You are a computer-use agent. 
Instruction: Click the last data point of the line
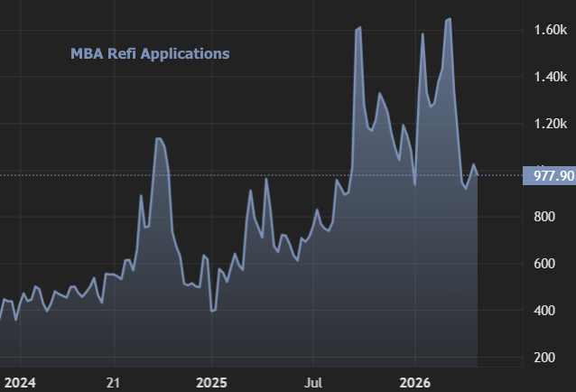coord(478,175)
